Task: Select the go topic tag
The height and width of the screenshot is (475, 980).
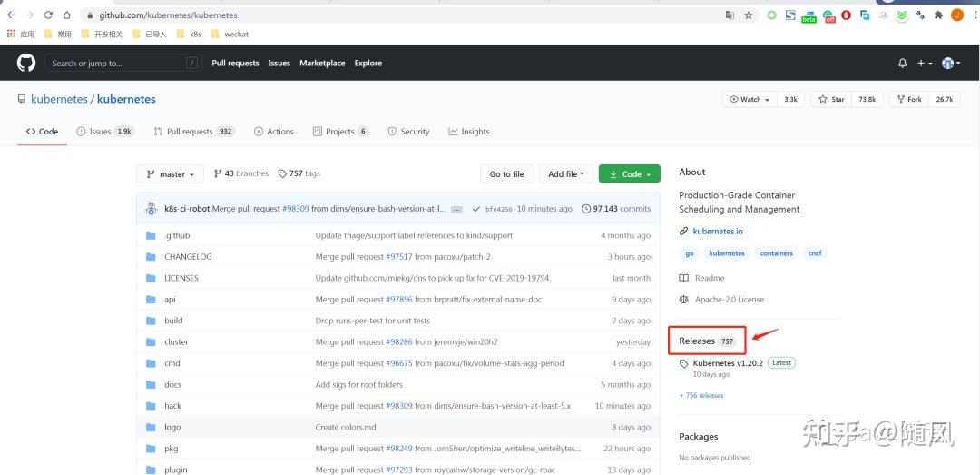Action: [690, 253]
